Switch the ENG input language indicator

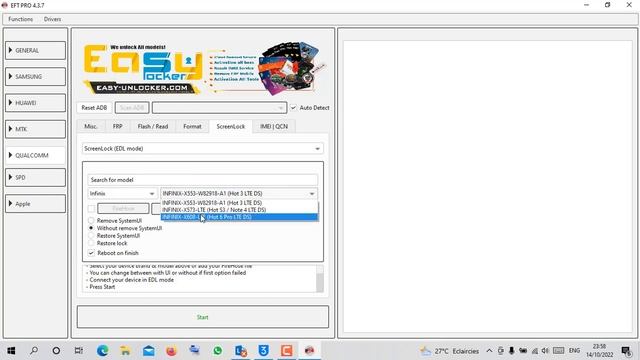[574, 351]
